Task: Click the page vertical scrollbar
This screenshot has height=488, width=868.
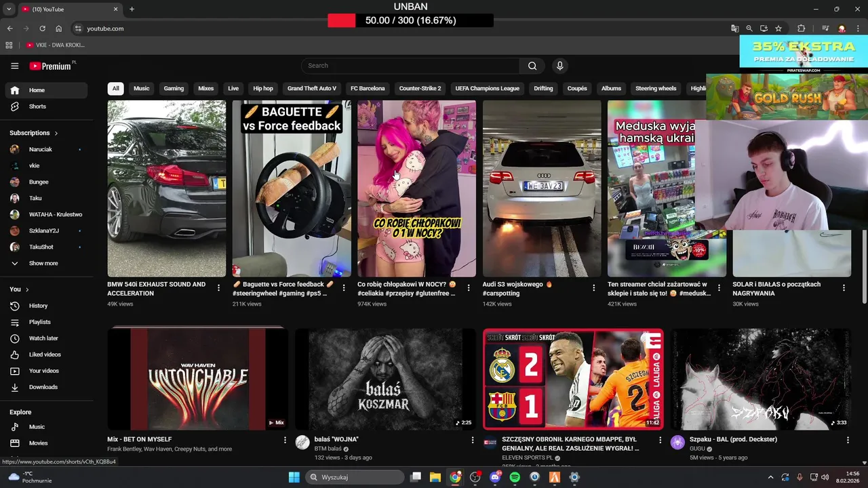Action: tap(864, 266)
